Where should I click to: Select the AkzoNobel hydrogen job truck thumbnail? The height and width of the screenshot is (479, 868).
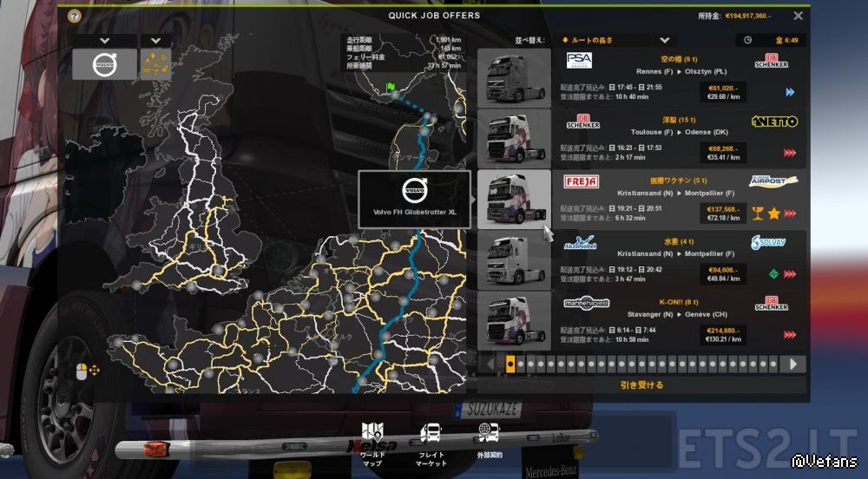[514, 260]
